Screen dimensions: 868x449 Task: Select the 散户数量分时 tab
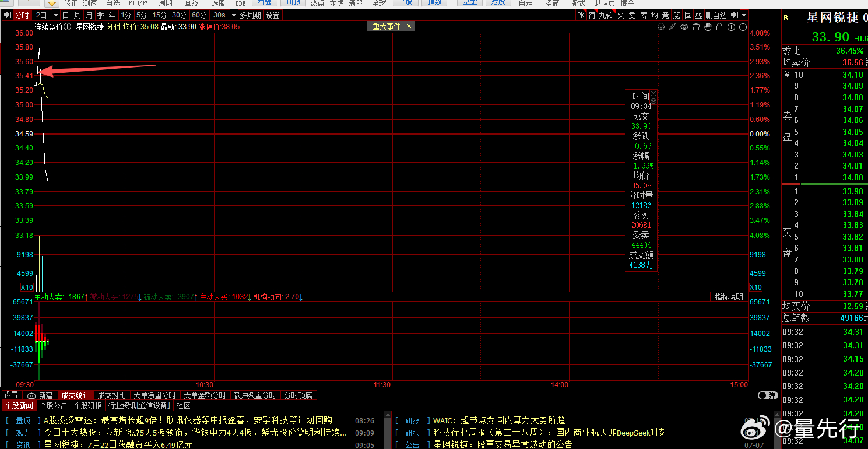point(255,395)
